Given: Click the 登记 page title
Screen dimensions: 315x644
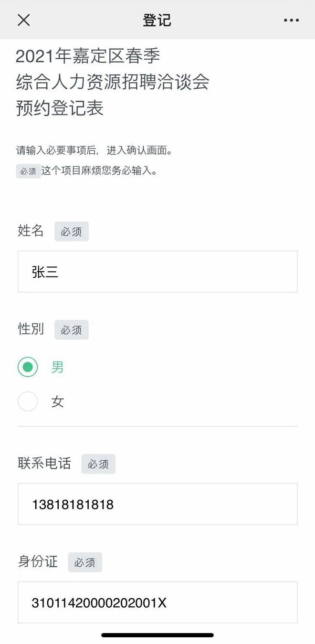Looking at the screenshot, I should [x=157, y=20].
